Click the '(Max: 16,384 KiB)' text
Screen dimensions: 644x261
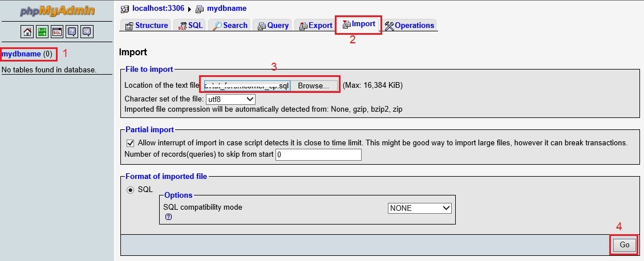click(x=372, y=85)
